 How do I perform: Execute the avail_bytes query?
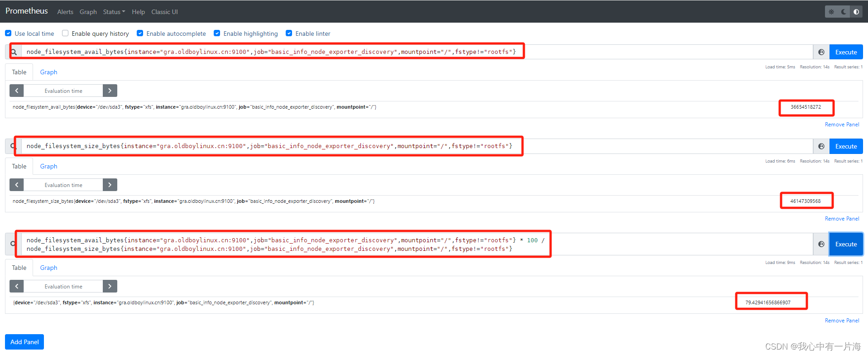[x=846, y=52]
